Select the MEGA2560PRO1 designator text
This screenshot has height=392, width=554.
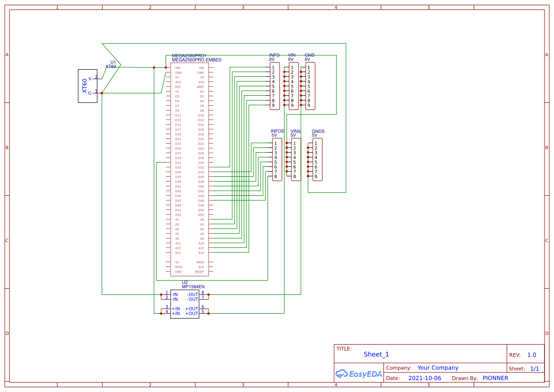click(x=189, y=56)
